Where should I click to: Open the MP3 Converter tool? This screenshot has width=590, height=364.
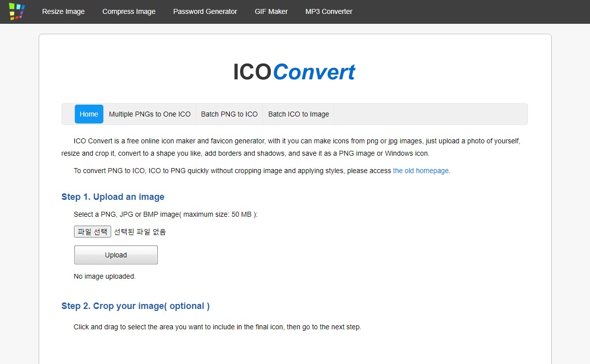coord(329,12)
